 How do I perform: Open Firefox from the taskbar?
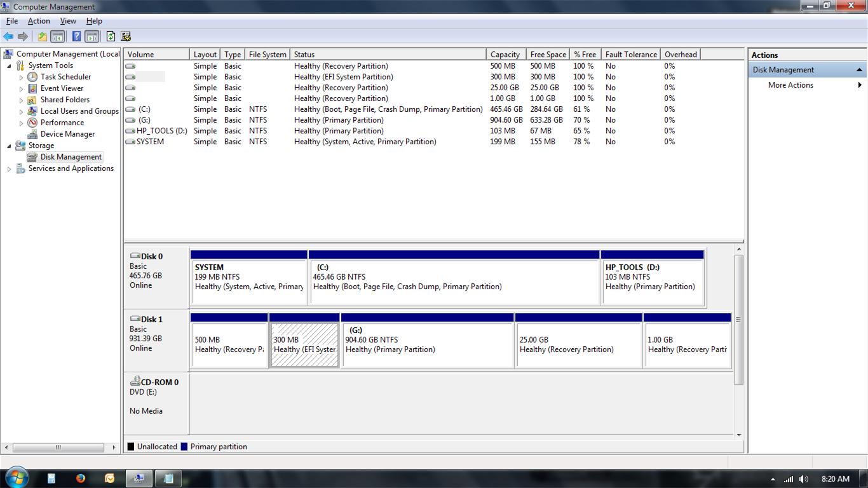coord(80,478)
